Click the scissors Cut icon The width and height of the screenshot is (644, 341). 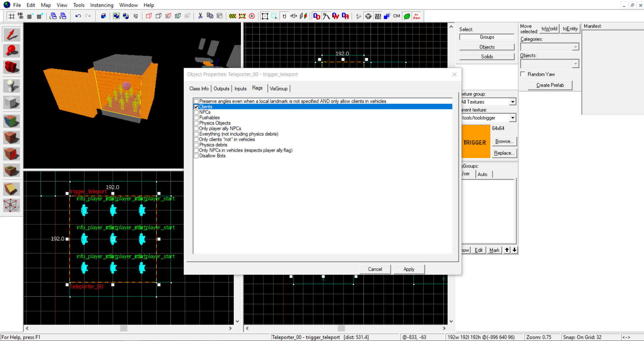[200, 16]
